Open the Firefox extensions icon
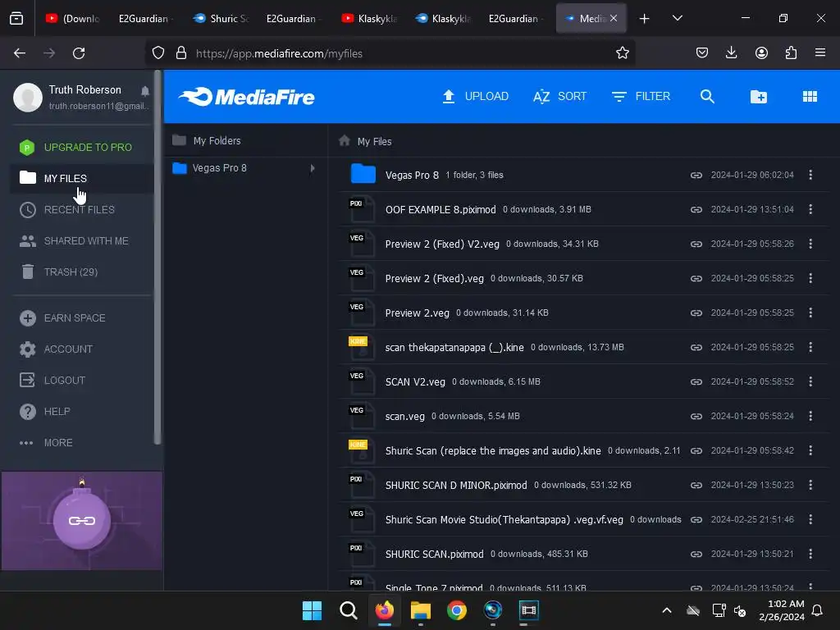840x630 pixels. click(791, 52)
